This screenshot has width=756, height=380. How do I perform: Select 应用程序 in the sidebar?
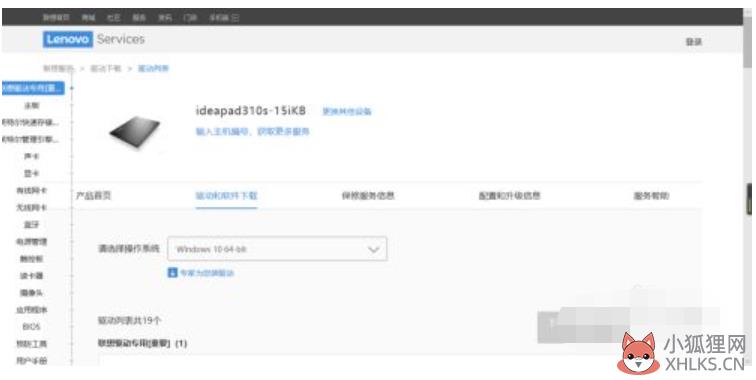[x=32, y=310]
